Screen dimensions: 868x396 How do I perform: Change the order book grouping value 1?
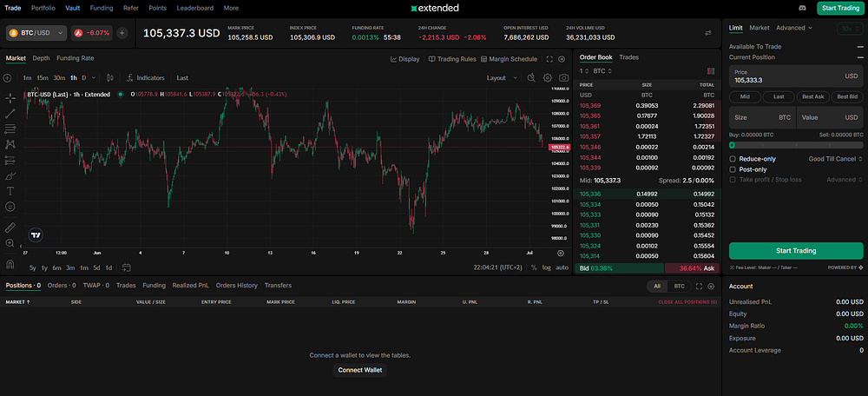(583, 71)
